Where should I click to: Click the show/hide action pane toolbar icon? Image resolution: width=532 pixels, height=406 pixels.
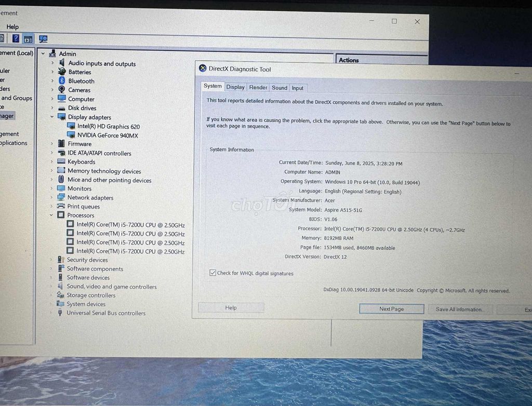tap(28, 39)
